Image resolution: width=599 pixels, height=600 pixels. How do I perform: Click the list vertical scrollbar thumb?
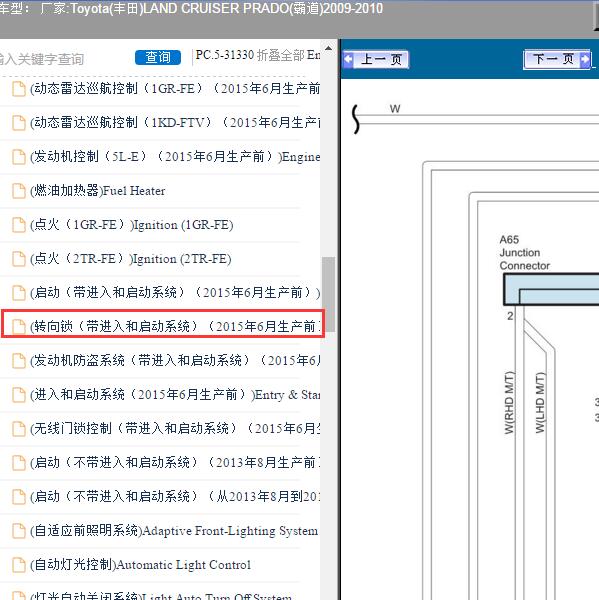(x=328, y=294)
